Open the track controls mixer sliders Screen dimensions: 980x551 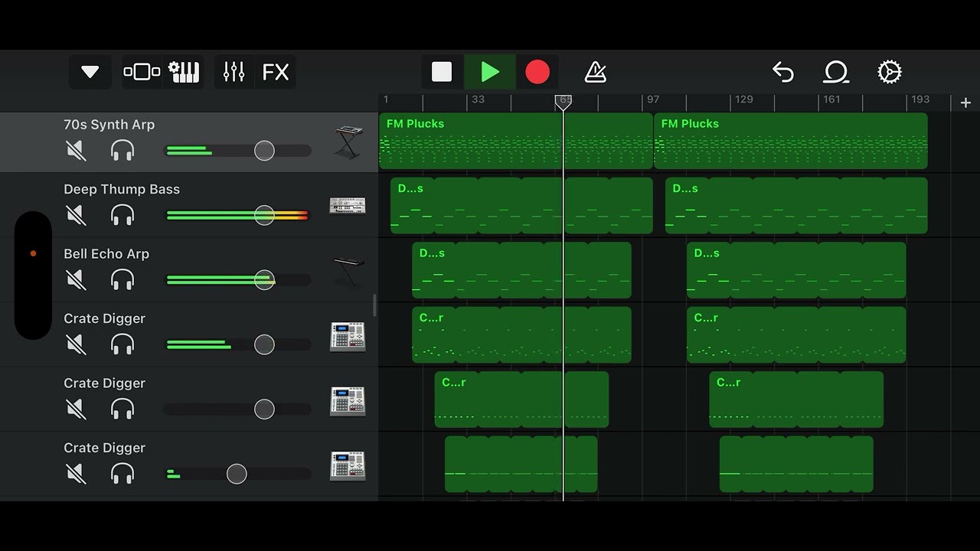pyautogui.click(x=234, y=72)
